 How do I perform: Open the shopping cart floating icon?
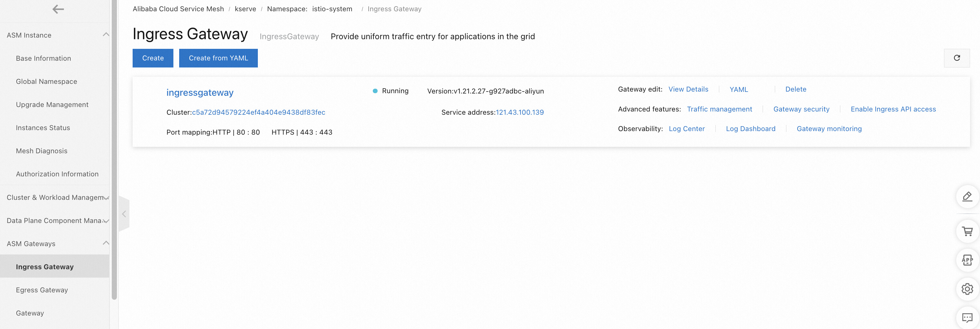click(x=967, y=231)
